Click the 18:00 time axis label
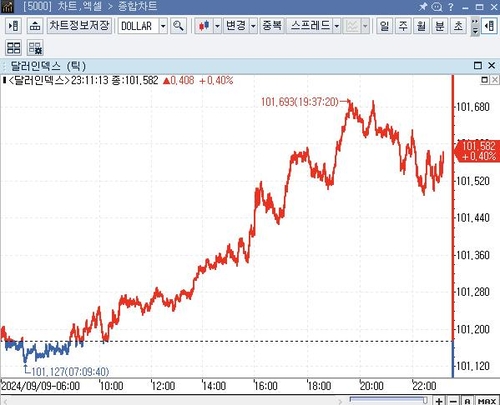This screenshot has height=405, width=500. [x=319, y=386]
